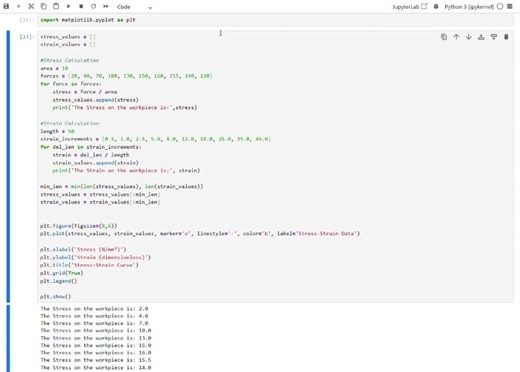
Task: Save the notebook with the disk icon
Action: click(x=6, y=6)
